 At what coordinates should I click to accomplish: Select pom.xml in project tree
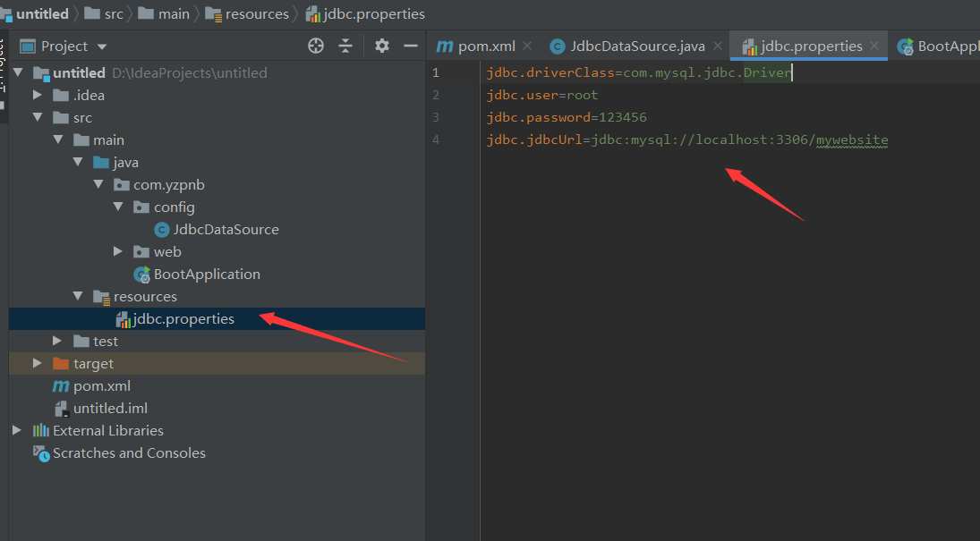[x=102, y=386]
